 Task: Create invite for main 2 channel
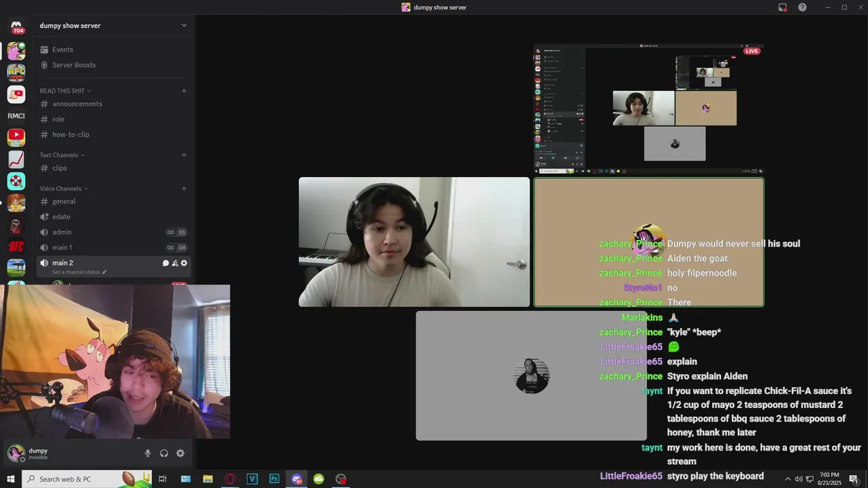[x=175, y=263]
